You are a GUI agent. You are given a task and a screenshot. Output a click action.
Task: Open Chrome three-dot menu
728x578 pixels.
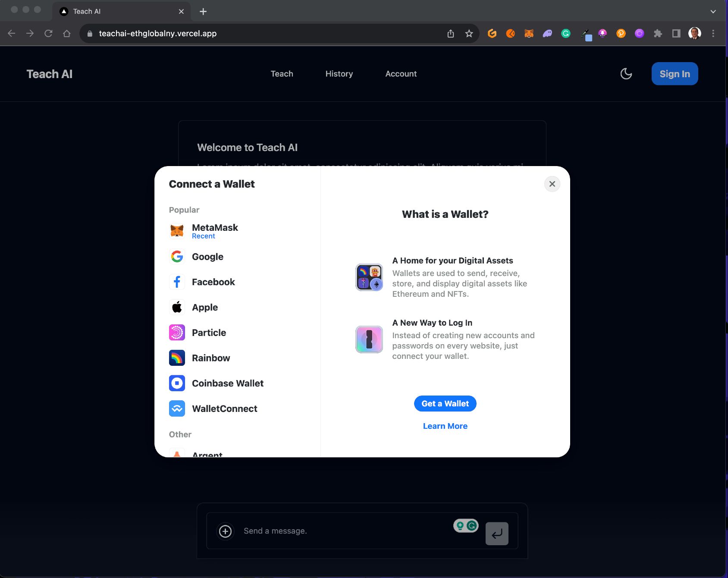[713, 33]
